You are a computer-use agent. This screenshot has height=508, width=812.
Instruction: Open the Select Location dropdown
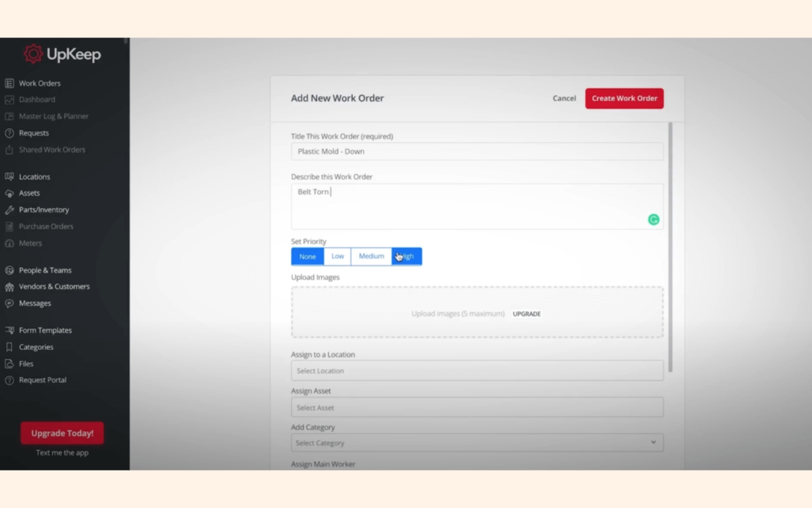pos(477,371)
